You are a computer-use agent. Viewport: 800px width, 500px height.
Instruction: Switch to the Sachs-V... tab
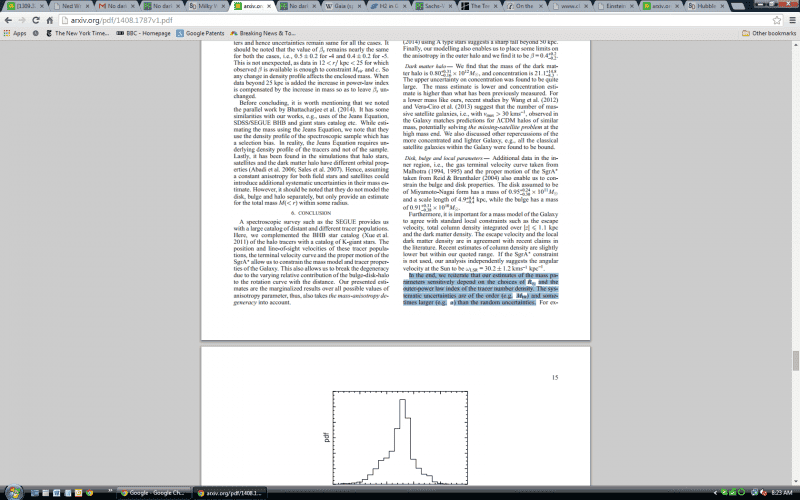pos(433,6)
